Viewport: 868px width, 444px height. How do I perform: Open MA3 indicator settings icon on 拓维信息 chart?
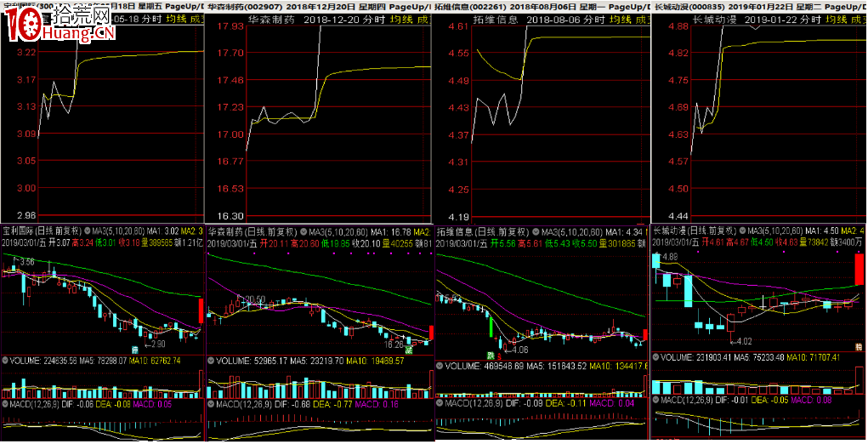[x=536, y=232]
